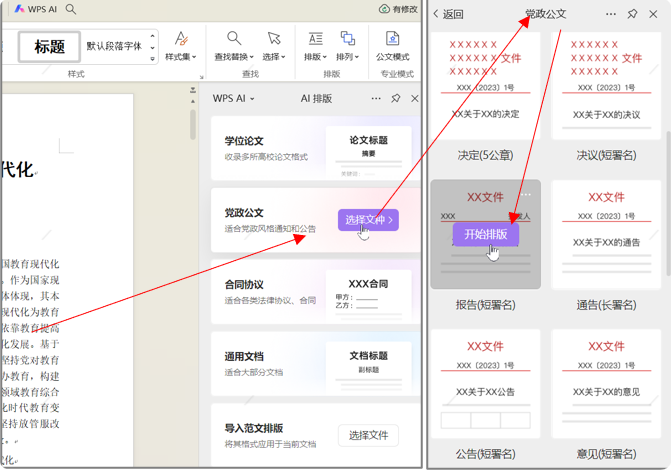Click the '将其格式应用于当前文档' description text
671x471 pixels.
(270, 444)
